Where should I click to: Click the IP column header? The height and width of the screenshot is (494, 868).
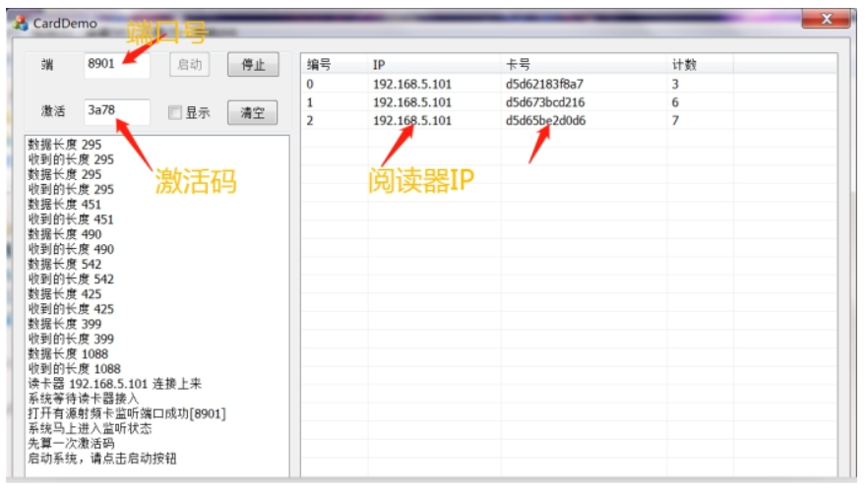click(x=380, y=65)
